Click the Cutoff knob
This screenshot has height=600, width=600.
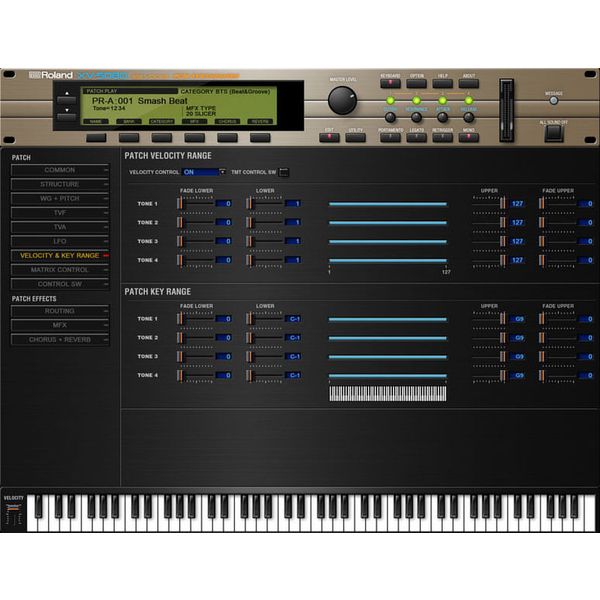pos(390,117)
